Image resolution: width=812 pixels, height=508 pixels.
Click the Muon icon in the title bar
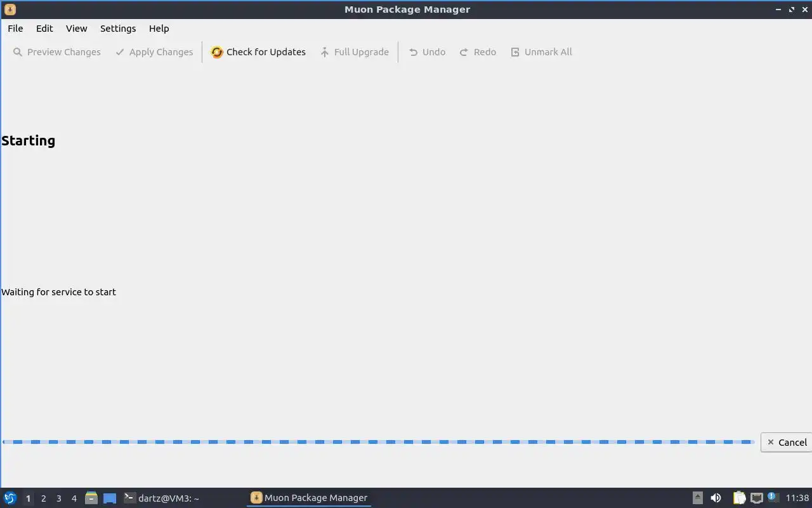tap(10, 10)
